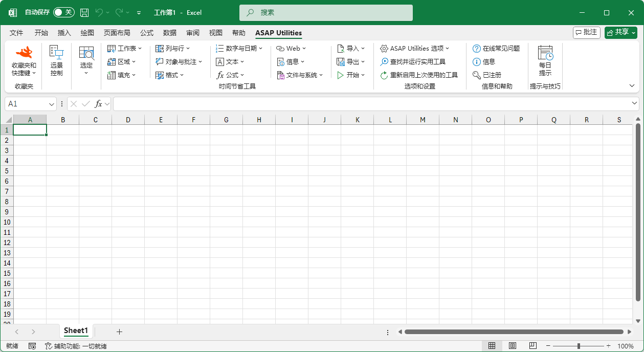The height and width of the screenshot is (352, 644).
Task: Click the 已注册 registered key button
Action: pos(486,75)
